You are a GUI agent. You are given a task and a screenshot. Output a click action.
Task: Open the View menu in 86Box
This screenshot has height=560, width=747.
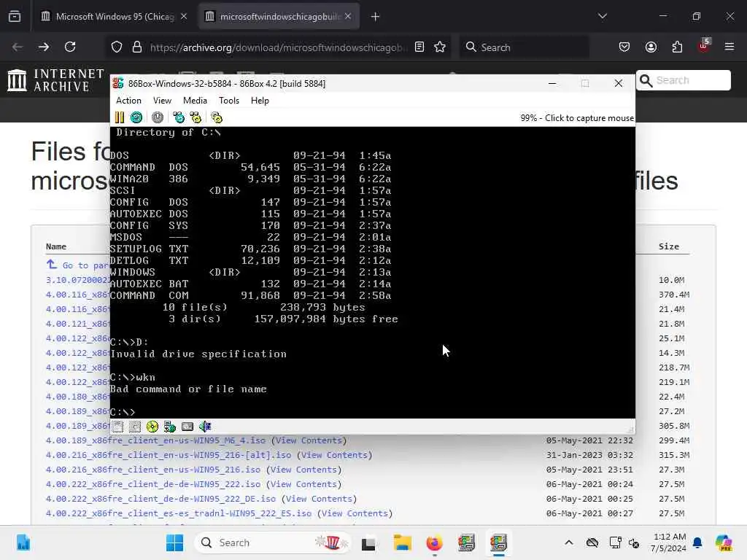coord(162,101)
